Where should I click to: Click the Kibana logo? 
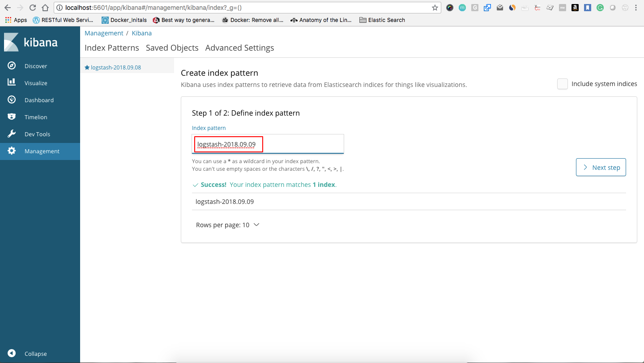(31, 42)
